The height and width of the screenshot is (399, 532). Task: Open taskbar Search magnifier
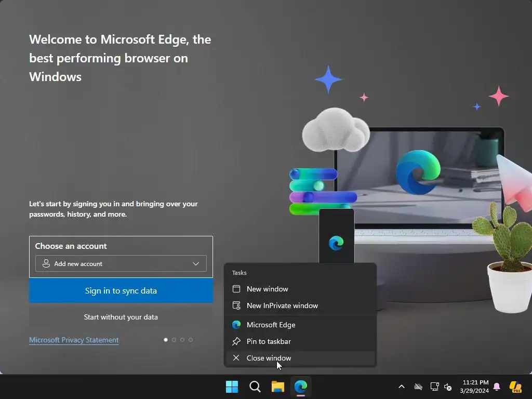point(255,387)
